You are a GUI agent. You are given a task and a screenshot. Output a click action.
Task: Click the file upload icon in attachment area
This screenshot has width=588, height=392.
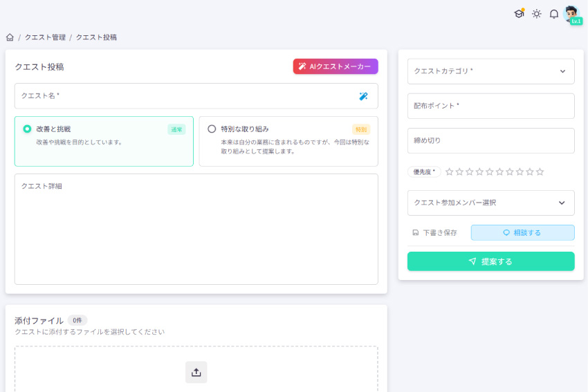click(196, 372)
